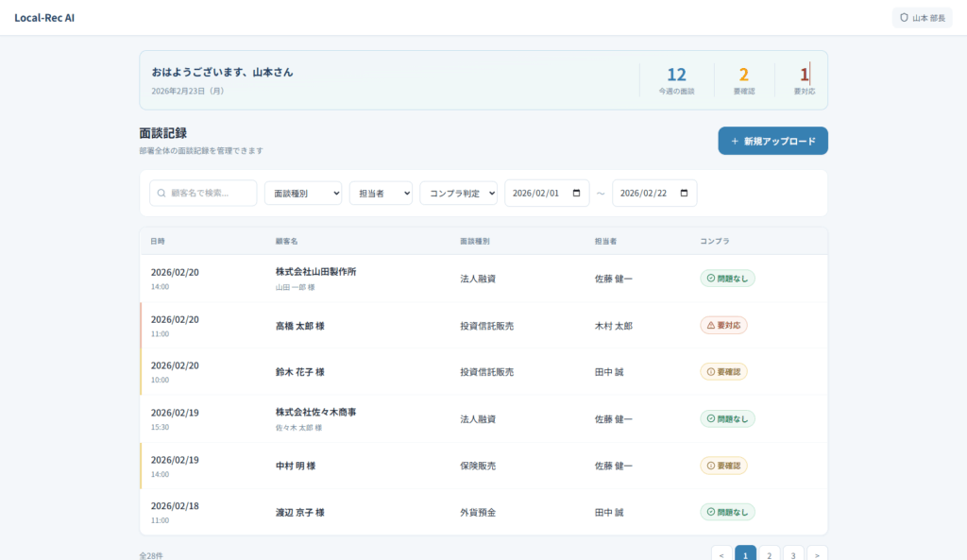The width and height of the screenshot is (967, 560).
Task: Click the 要対応 warning badge for 高橋 太郎
Action: (x=723, y=325)
